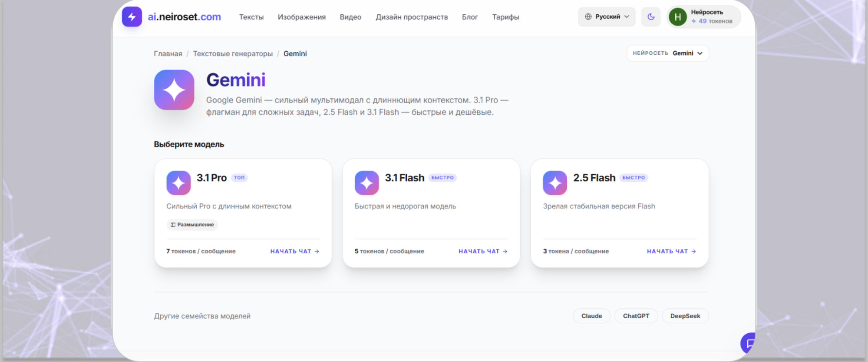Click the '49 токенов' balance text

pyautogui.click(x=715, y=21)
